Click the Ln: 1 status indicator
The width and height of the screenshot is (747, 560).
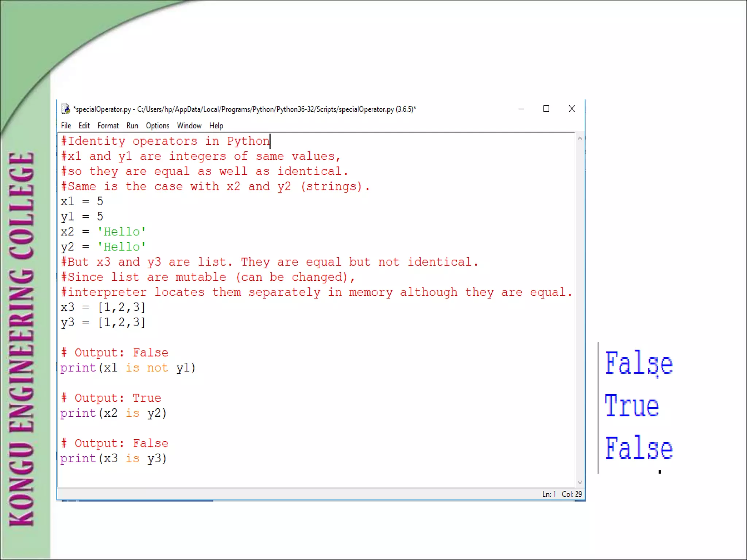[549, 494]
